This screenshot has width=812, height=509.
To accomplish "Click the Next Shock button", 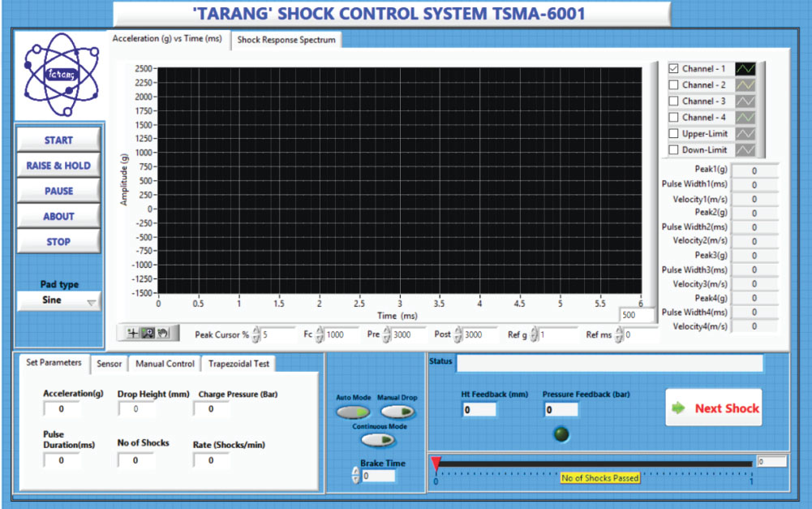I will tap(714, 408).
